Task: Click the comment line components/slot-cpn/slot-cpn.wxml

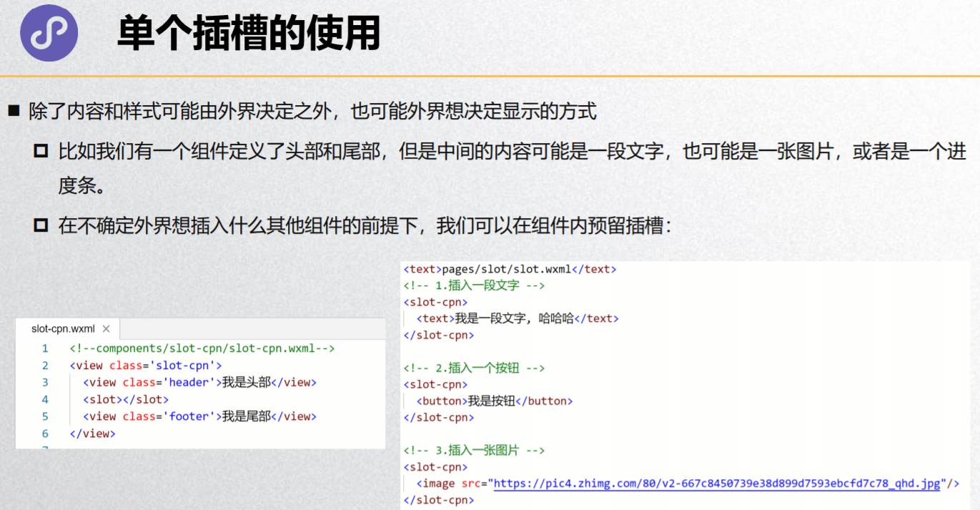Action: [202, 348]
